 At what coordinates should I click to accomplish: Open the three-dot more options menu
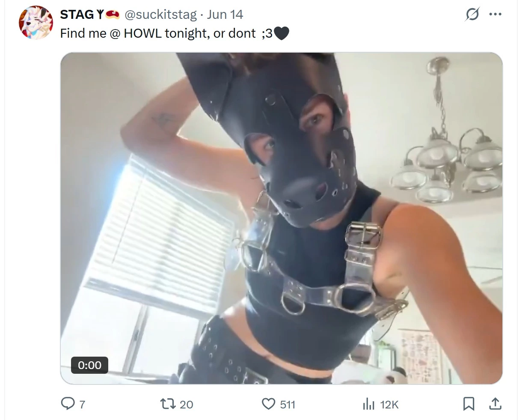coord(495,14)
